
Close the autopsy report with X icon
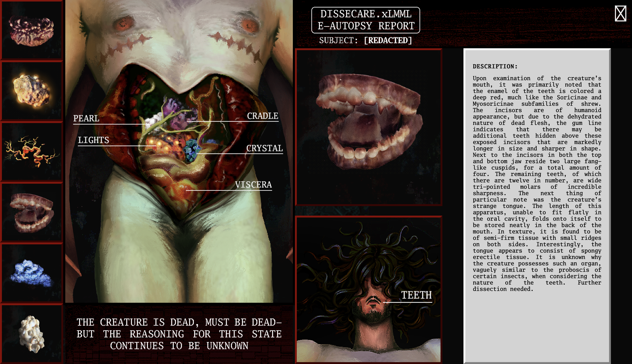[x=620, y=14]
